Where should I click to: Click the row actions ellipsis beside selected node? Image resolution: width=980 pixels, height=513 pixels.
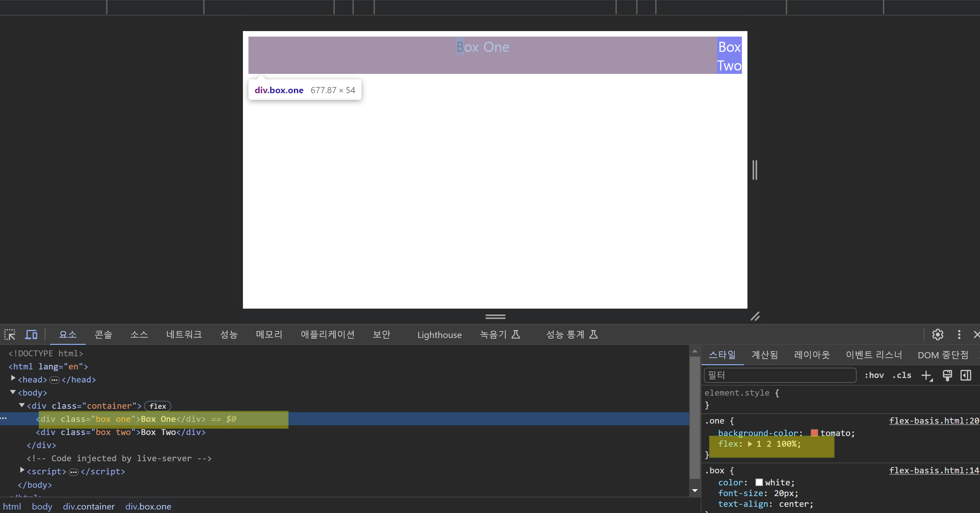point(4,418)
